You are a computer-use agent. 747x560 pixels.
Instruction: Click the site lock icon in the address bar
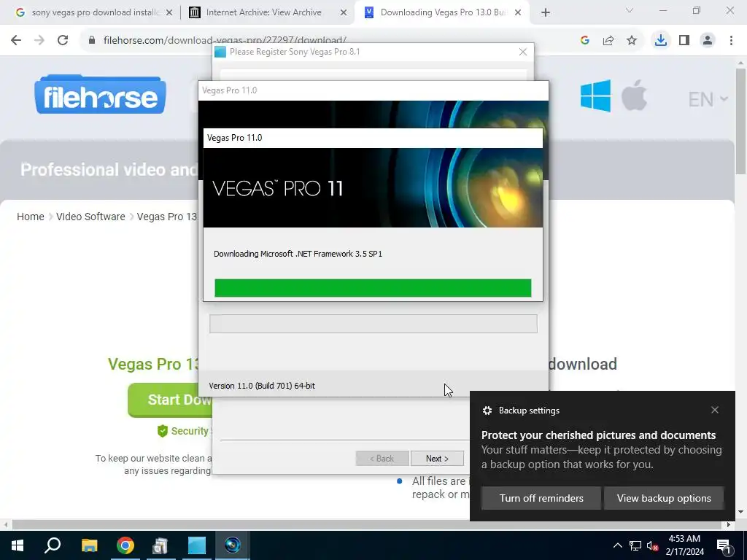pos(92,40)
